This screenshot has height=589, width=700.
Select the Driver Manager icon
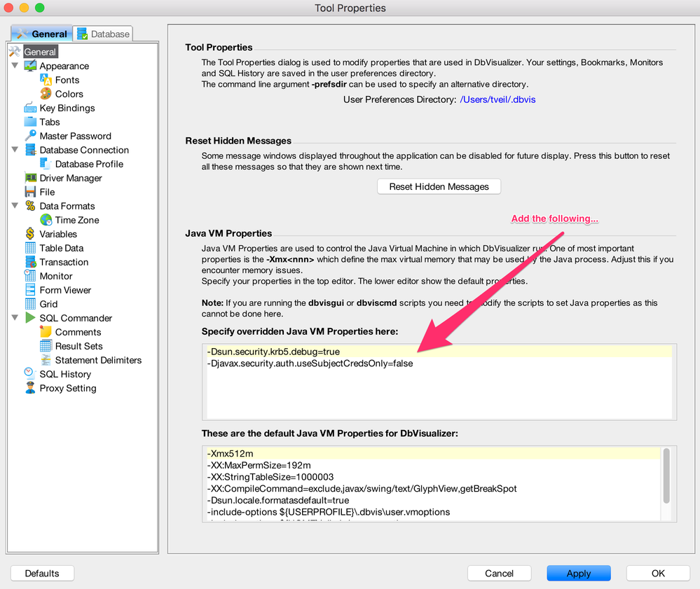coord(30,178)
